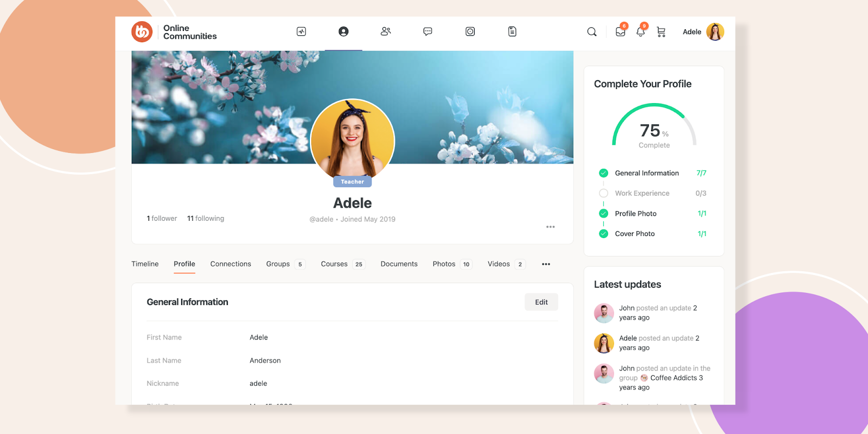Open the messages inbox icon with badge
The image size is (868, 434).
coord(621,31)
